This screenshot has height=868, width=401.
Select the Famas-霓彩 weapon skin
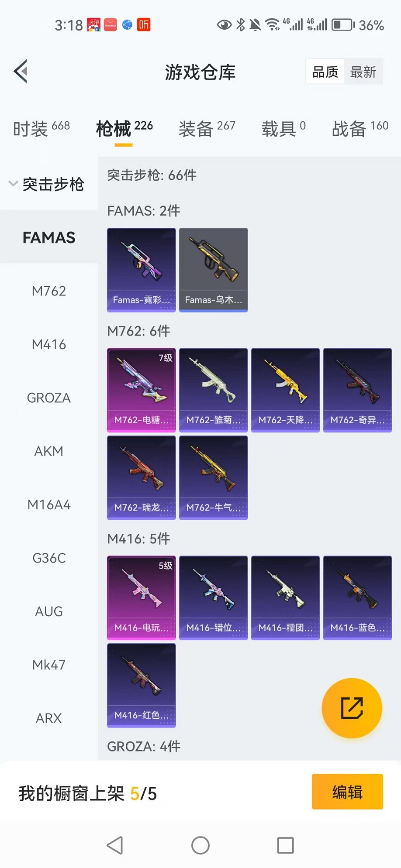[142, 270]
